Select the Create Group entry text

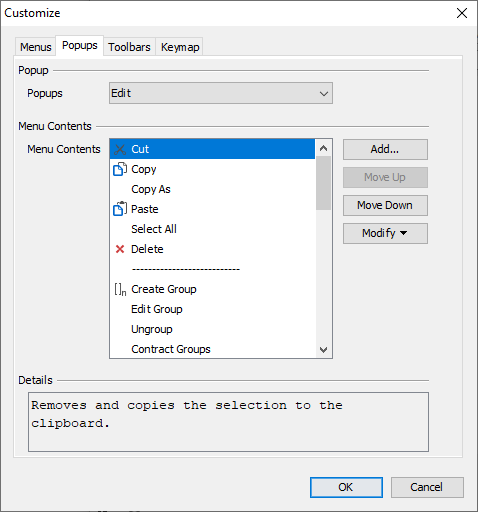tap(164, 289)
